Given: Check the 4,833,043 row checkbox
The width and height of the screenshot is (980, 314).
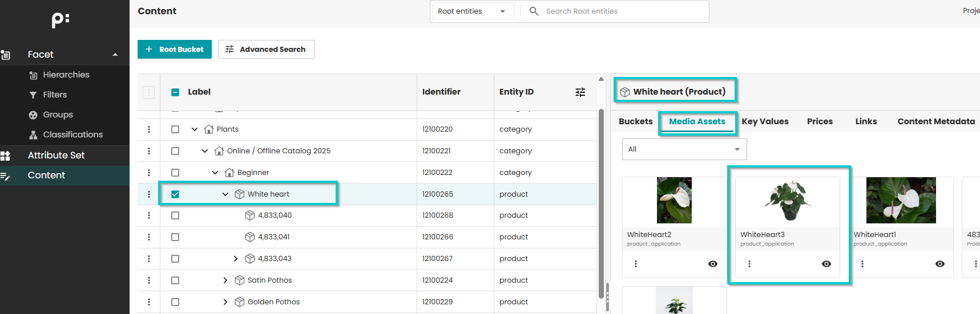Looking at the screenshot, I should tap(175, 259).
